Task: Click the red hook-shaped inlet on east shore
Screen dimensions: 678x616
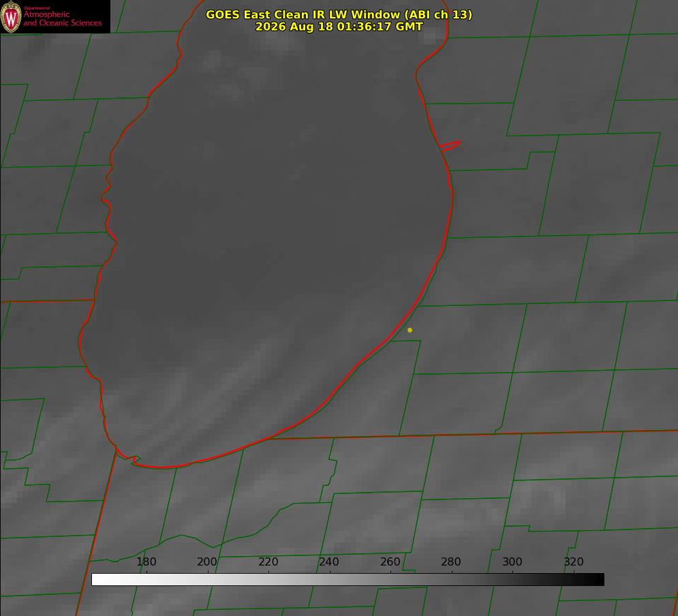Action: pos(450,146)
